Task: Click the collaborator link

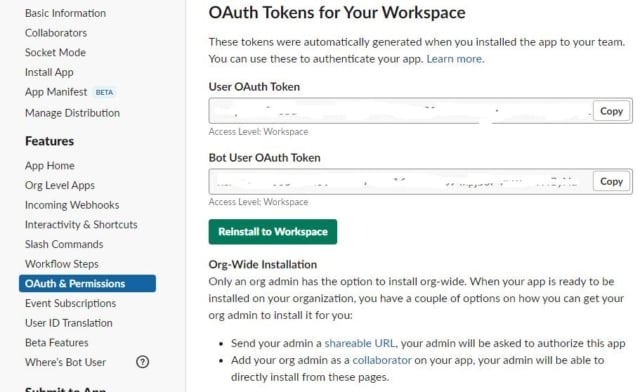Action: [x=382, y=360]
